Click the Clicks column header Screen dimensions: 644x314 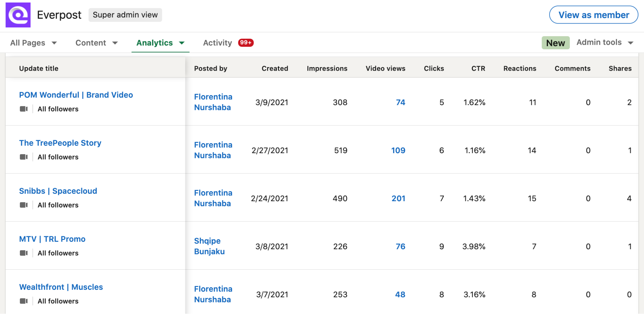tap(434, 68)
